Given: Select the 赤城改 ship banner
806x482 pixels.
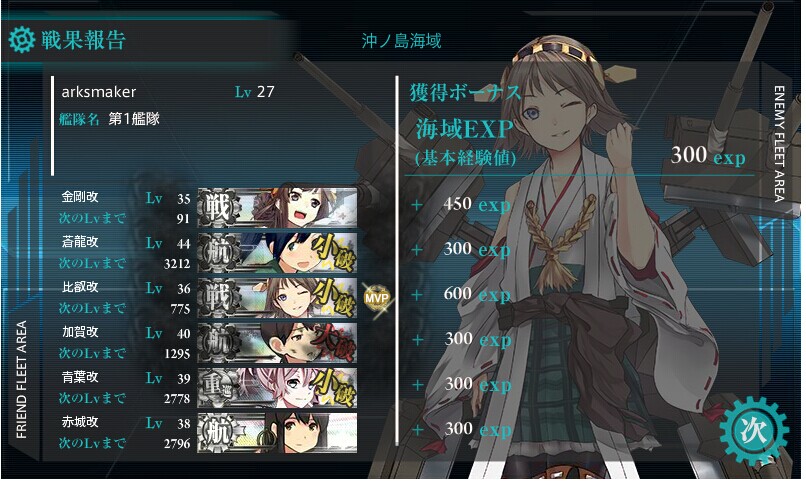Looking at the screenshot, I should 277,433.
